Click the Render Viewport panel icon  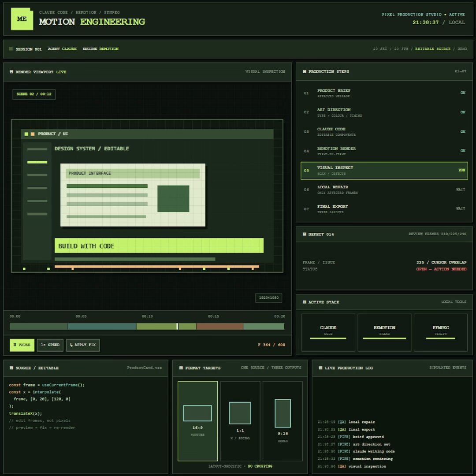click(11, 72)
